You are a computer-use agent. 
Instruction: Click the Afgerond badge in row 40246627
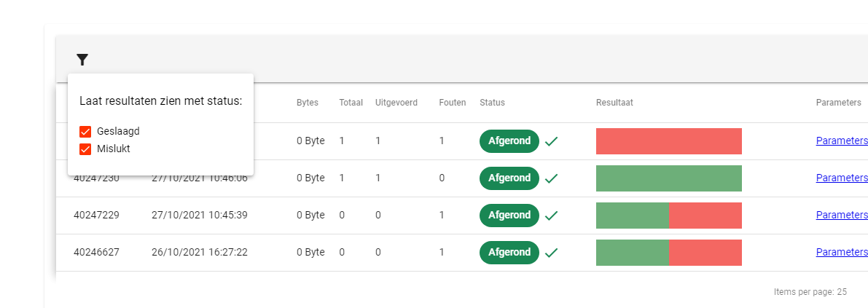[509, 253]
